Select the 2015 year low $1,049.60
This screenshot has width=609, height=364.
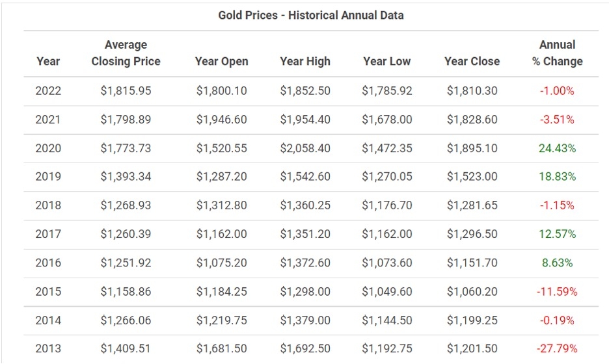point(387,291)
